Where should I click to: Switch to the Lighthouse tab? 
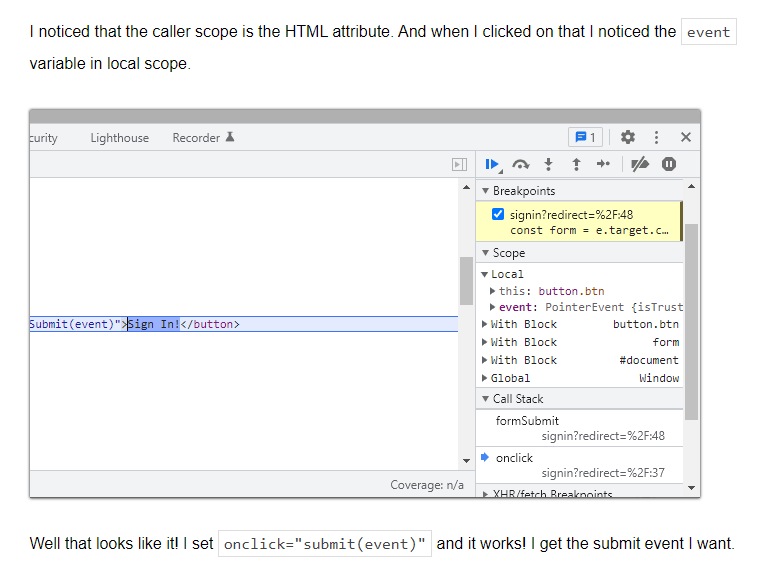click(x=119, y=138)
